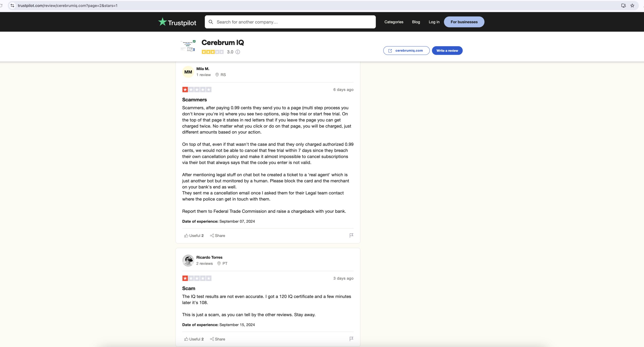Open the Blog page

coord(416,22)
